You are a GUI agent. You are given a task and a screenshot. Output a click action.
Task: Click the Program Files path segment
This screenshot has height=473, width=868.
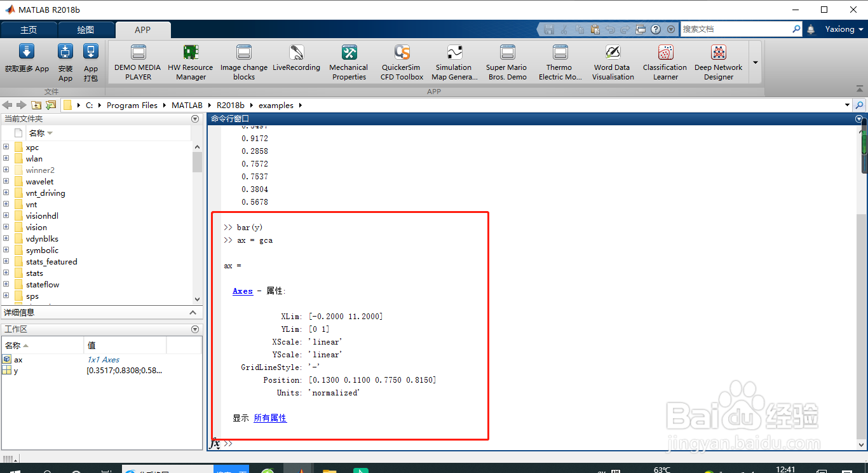[132, 106]
